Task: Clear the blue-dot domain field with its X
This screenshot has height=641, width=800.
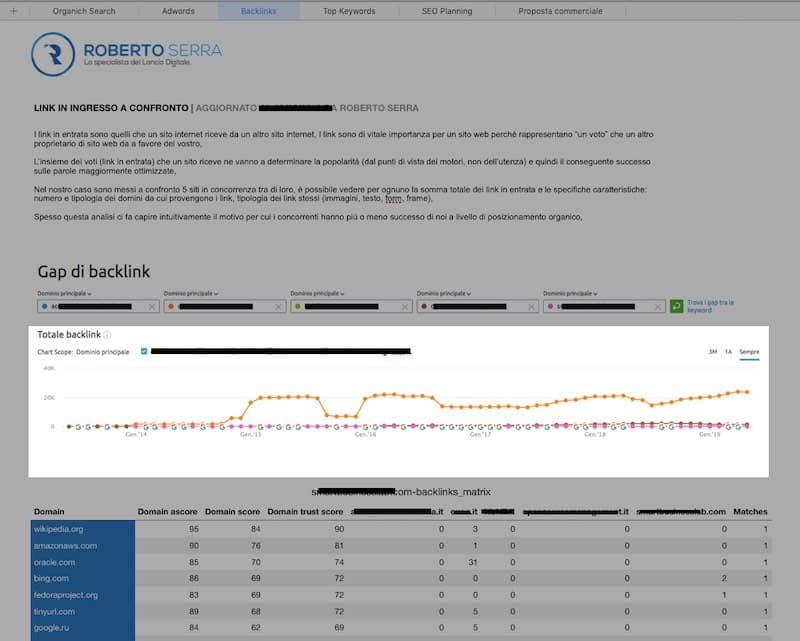Action: (x=152, y=306)
